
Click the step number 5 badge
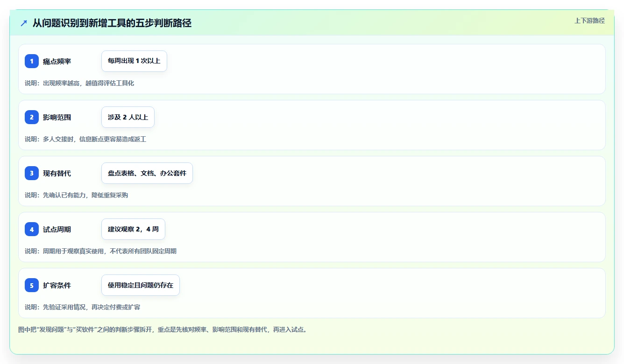tap(32, 285)
